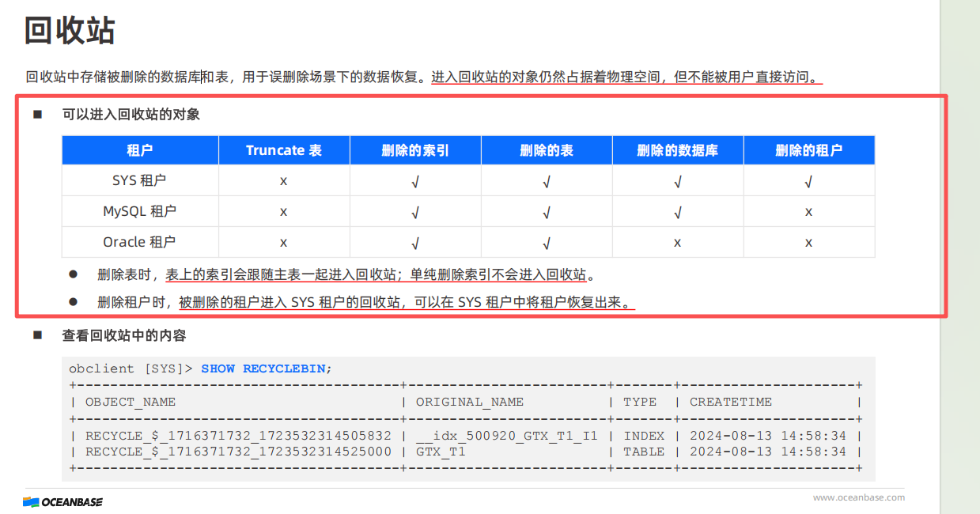Click the check mark for SYS 租户 under 删除的租户
The width and height of the screenshot is (980, 514).
[808, 182]
